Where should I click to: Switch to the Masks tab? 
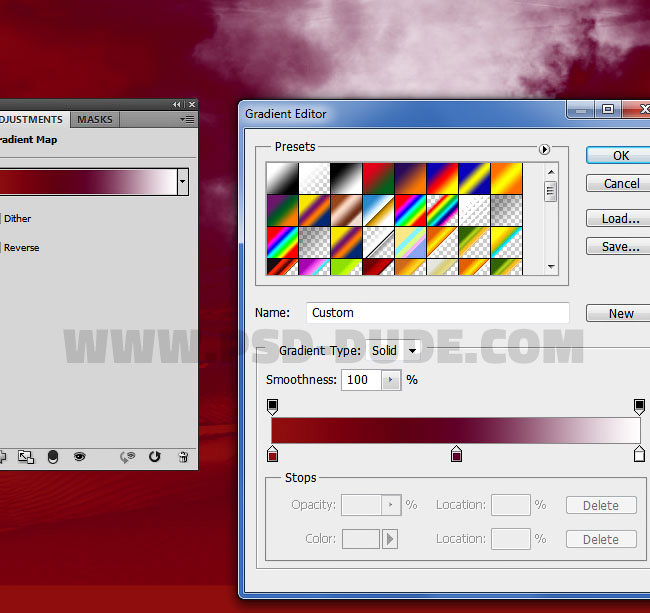[95, 120]
